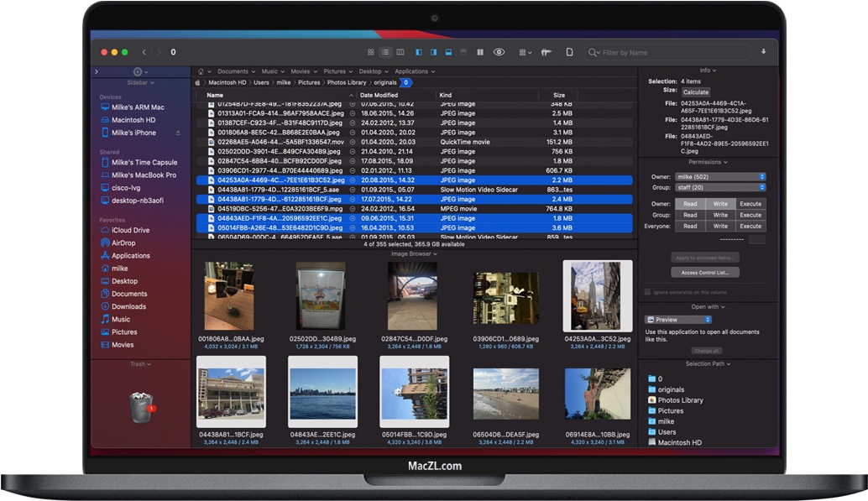Switch to list view in toolbar

[x=386, y=52]
